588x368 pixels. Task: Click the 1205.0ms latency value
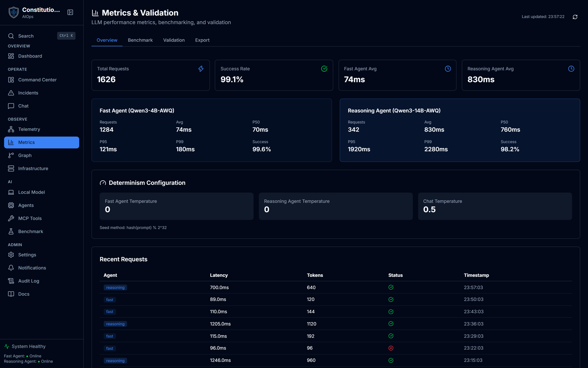click(x=220, y=324)
